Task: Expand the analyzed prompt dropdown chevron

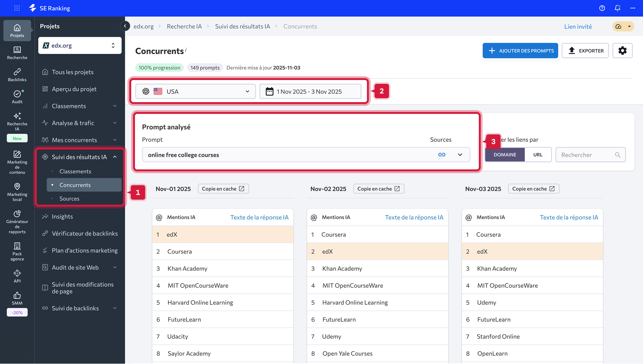Action: pos(460,155)
